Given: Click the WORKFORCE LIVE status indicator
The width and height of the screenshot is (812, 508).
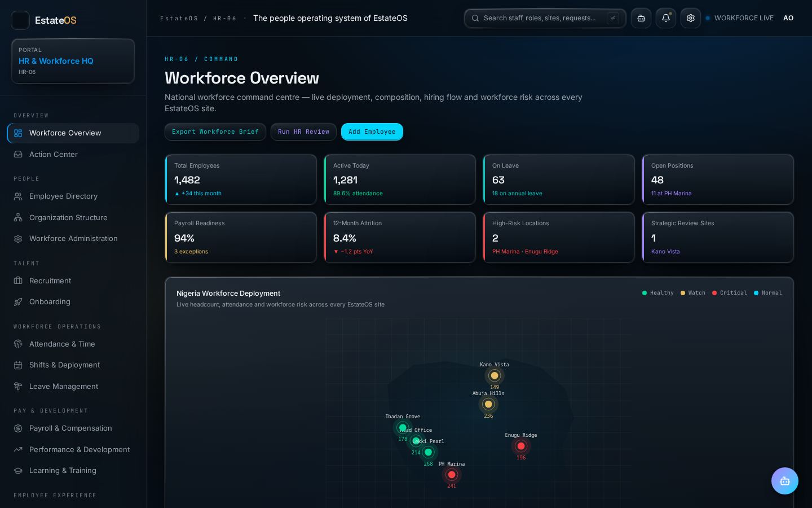Looking at the screenshot, I should [x=739, y=18].
